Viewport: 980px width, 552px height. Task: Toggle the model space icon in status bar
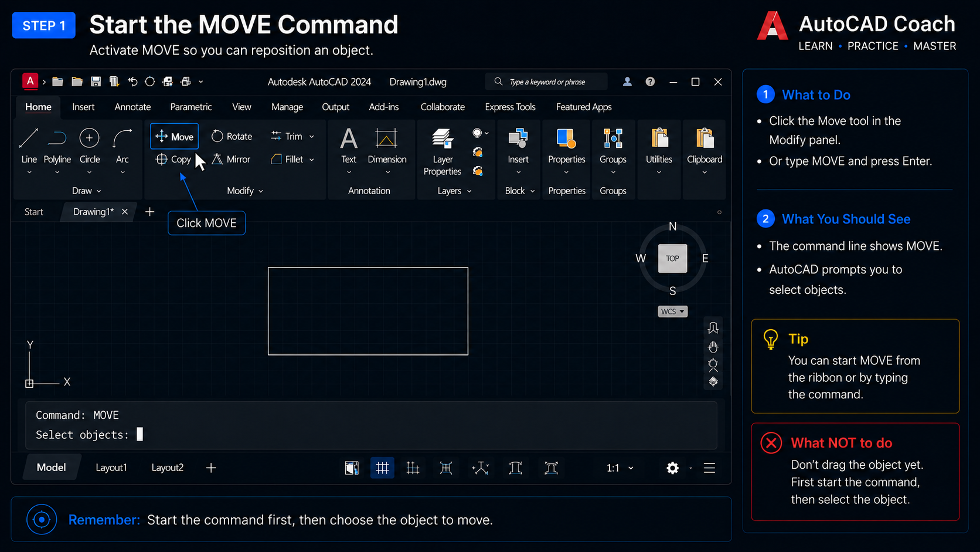pyautogui.click(x=352, y=468)
